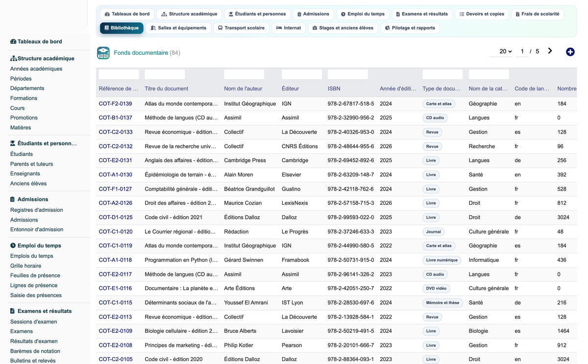
Task: Open Entonnoir d'admission in sidebar
Action: [x=37, y=229]
